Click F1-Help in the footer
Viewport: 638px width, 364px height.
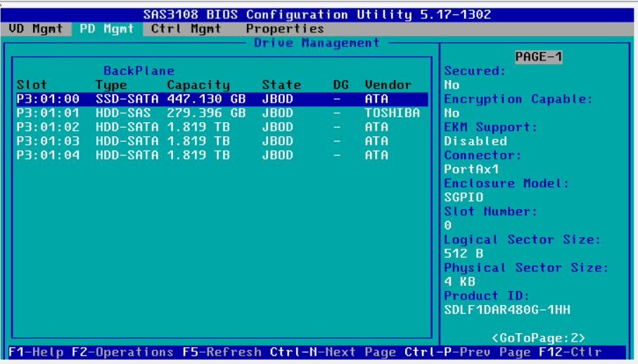(36, 352)
